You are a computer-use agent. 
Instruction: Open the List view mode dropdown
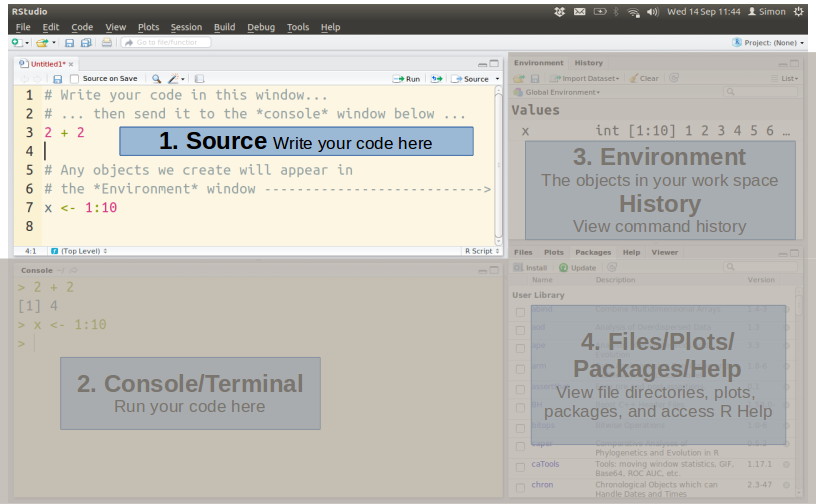click(785, 78)
